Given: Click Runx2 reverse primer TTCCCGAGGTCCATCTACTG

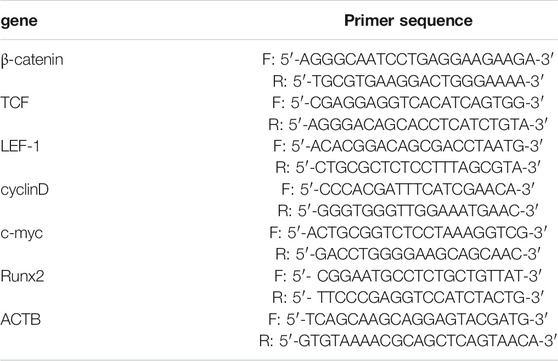Looking at the screenshot, I should (x=408, y=298).
